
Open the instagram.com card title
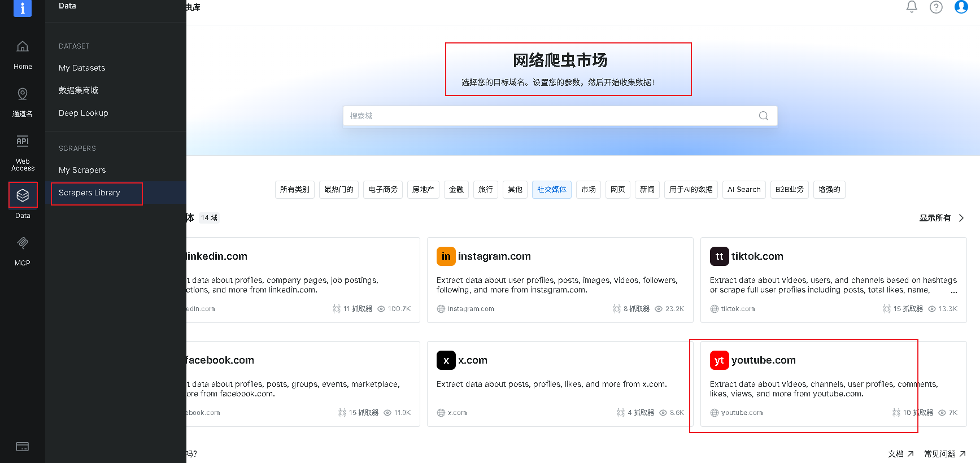tap(494, 256)
